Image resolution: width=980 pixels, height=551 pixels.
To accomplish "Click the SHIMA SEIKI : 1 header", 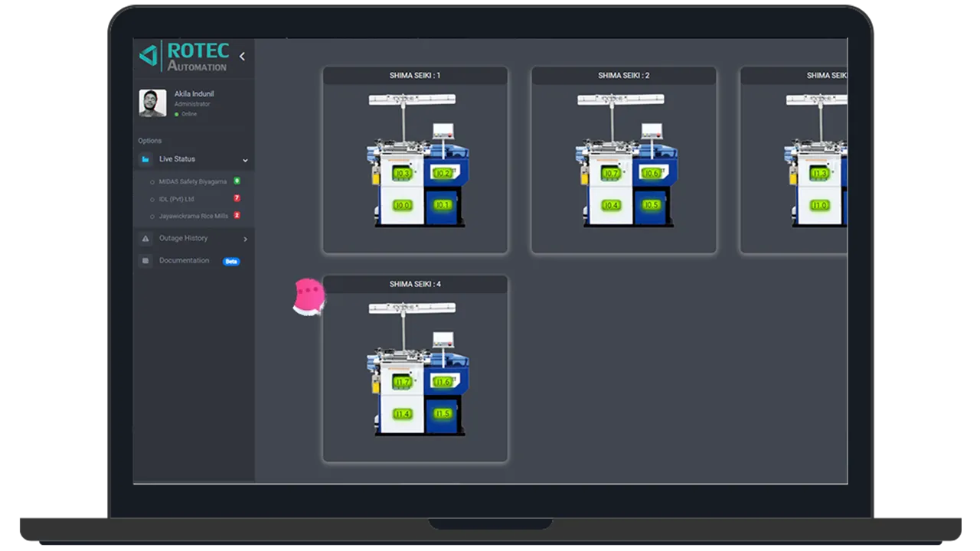I will (x=415, y=76).
